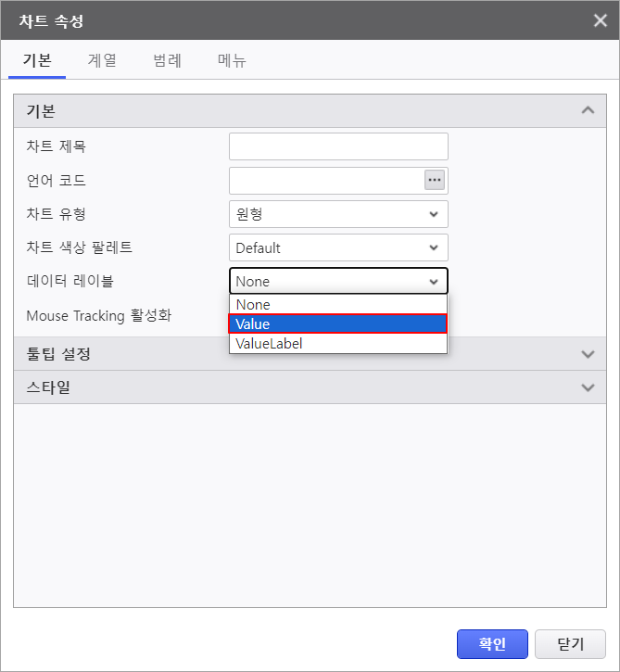620x672 pixels.
Task: Click inside the 언어 코드 text field
Action: [x=326, y=181]
